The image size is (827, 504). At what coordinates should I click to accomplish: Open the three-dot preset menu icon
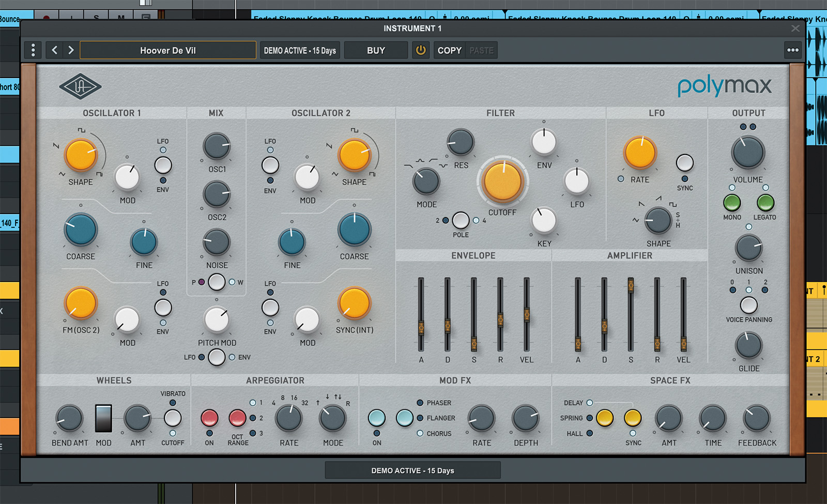pos(33,50)
